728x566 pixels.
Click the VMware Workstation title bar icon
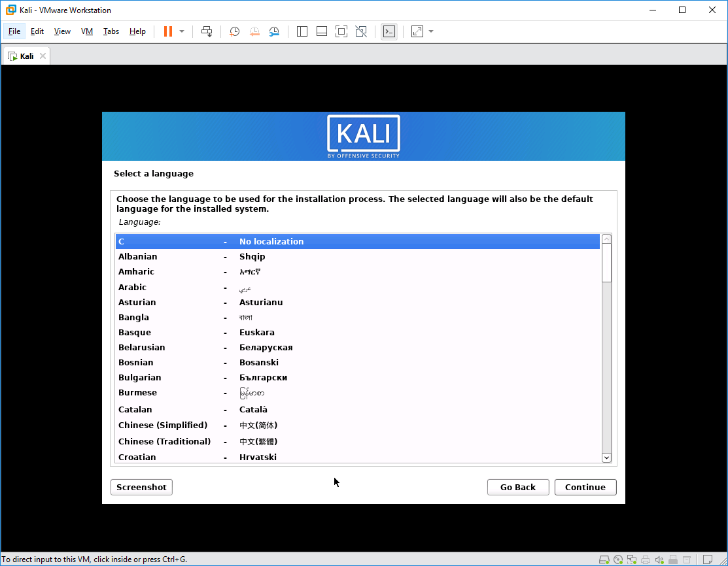10,10
